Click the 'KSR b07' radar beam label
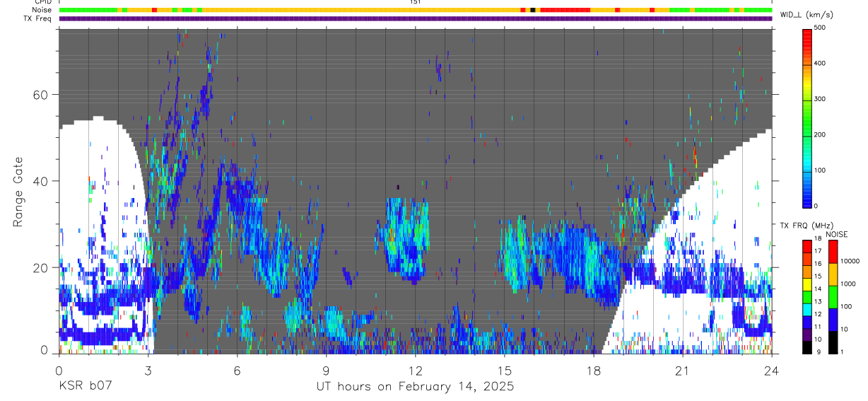This screenshot has height=401, width=868. [x=85, y=387]
